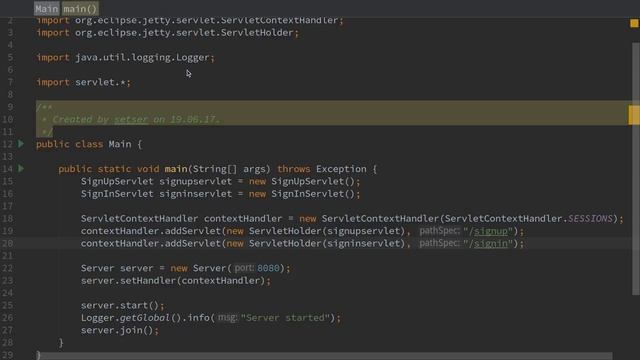This screenshot has width=640, height=360.
Task: Click the underlined author name setser
Action: point(131,119)
